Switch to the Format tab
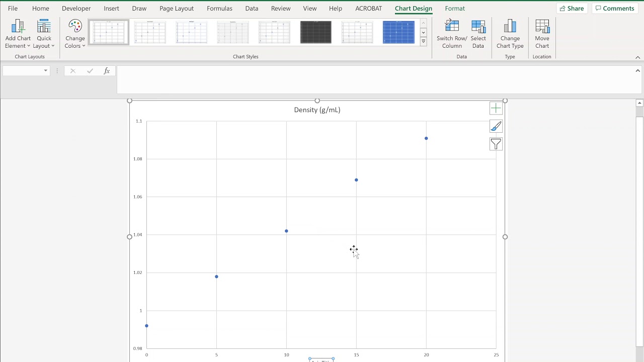Screen dimensions: 644x362 (x=455, y=9)
